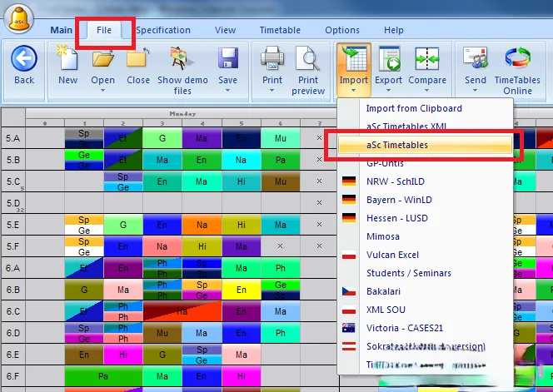Click the Print printer icon
The height and width of the screenshot is (392, 553).
tap(272, 57)
